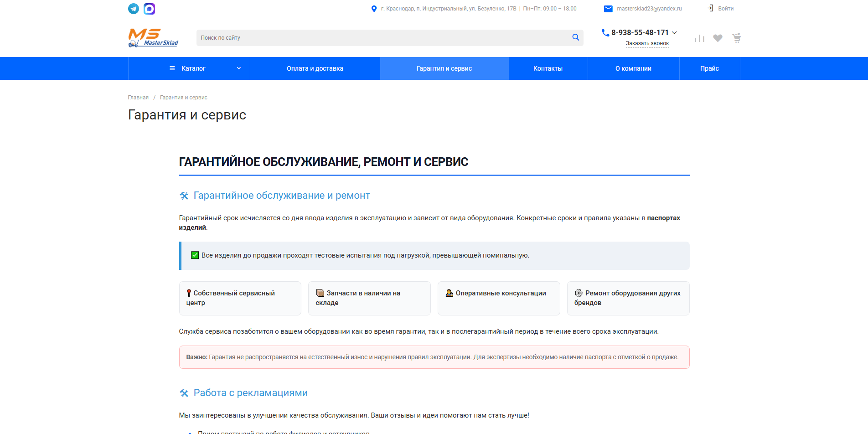
Task: Open the purple messenger icon beside Telegram
Action: [x=150, y=9]
